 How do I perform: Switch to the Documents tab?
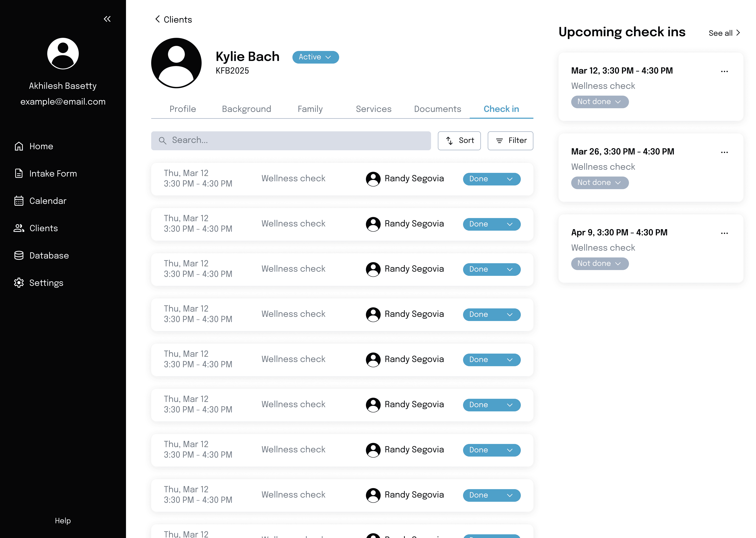(437, 109)
